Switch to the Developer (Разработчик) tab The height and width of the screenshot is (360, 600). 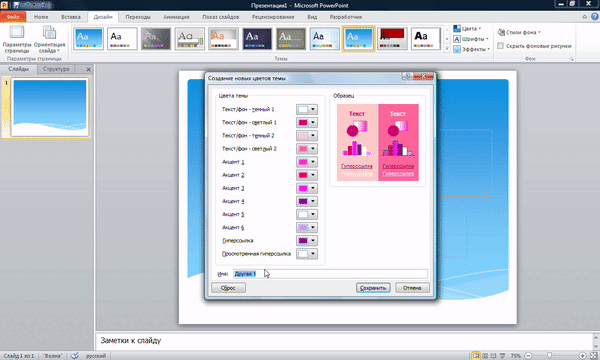(346, 17)
